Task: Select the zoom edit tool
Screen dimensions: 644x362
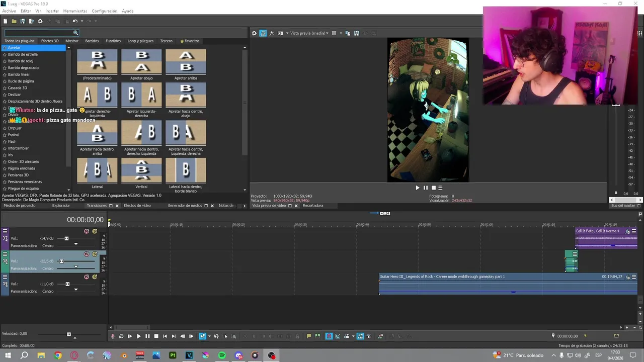Action: pos(234,336)
